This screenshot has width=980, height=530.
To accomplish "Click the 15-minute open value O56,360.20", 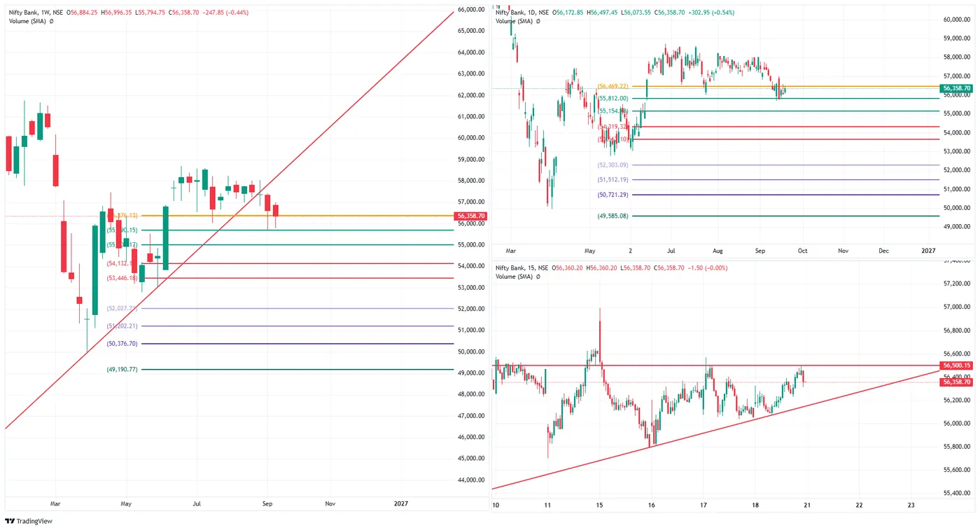I will pos(567,268).
